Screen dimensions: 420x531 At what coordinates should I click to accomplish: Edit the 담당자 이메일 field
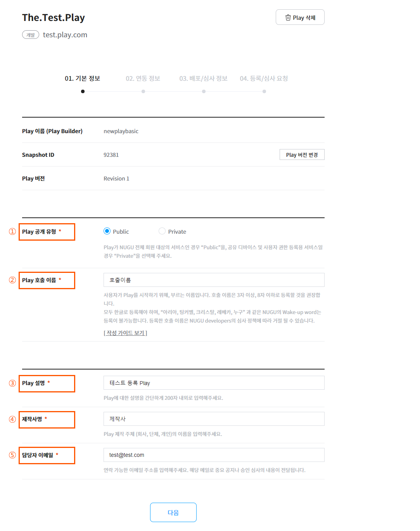coord(214,455)
